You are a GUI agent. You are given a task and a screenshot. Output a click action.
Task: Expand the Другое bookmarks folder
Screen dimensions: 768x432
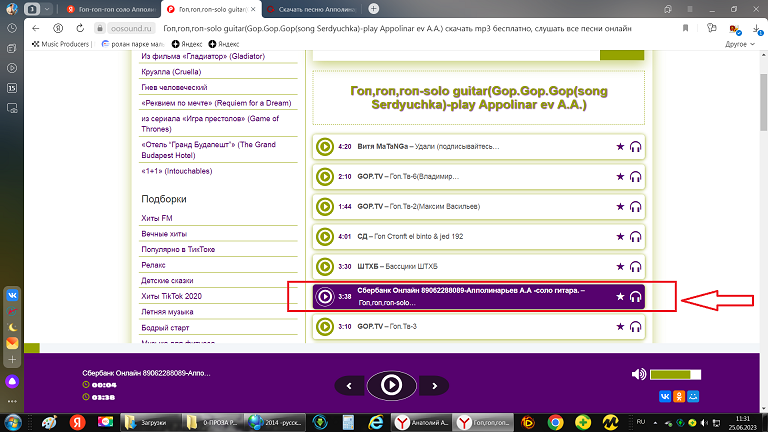(740, 44)
